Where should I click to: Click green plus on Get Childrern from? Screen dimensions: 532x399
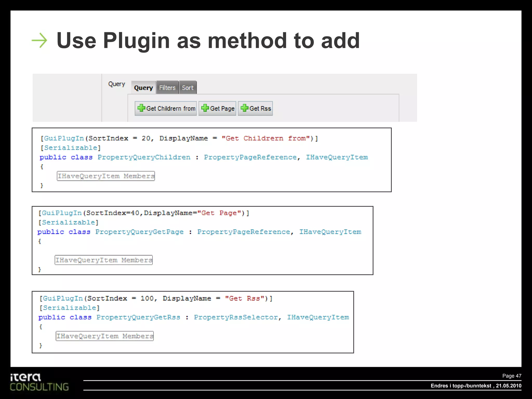point(141,108)
